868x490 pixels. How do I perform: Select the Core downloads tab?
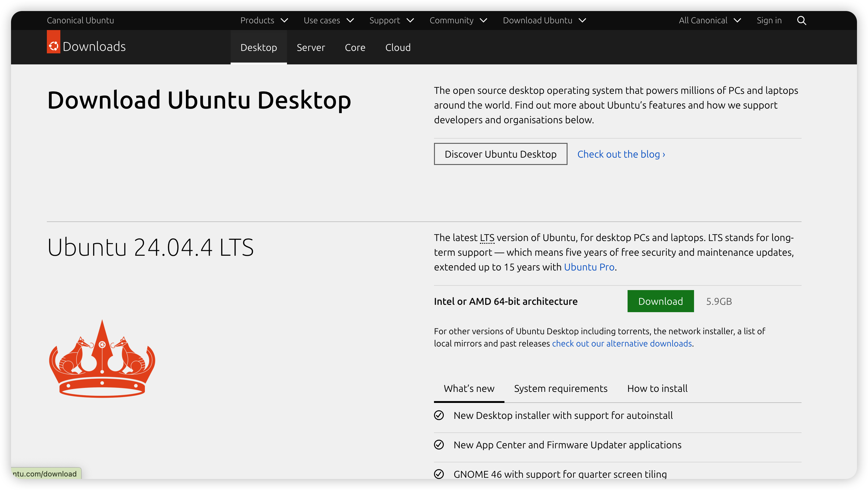[x=355, y=48]
